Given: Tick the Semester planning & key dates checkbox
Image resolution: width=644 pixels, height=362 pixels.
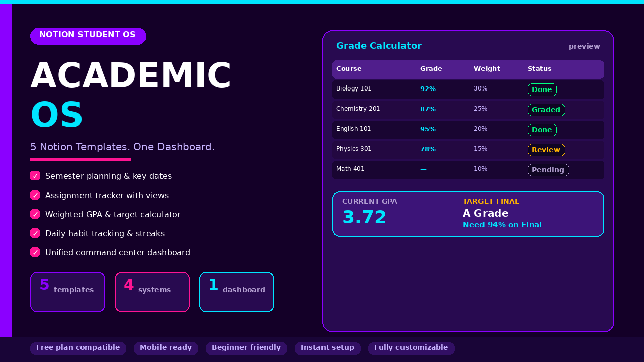Looking at the screenshot, I should click(35, 176).
